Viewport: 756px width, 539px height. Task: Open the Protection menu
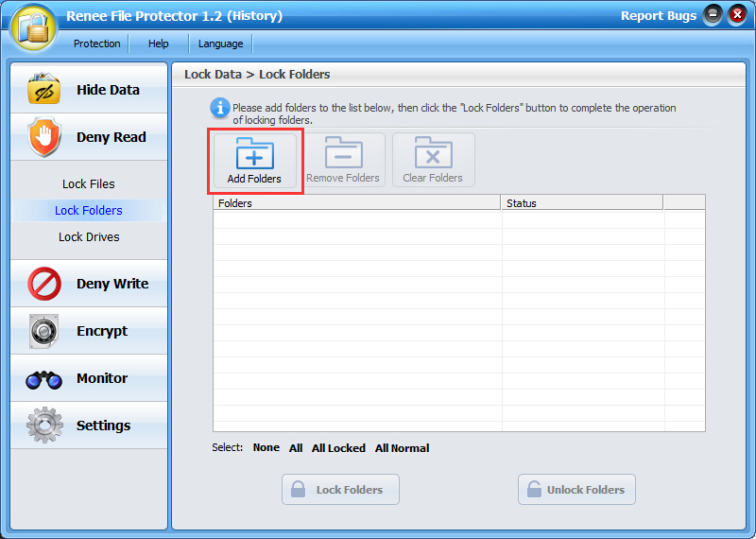[x=97, y=43]
